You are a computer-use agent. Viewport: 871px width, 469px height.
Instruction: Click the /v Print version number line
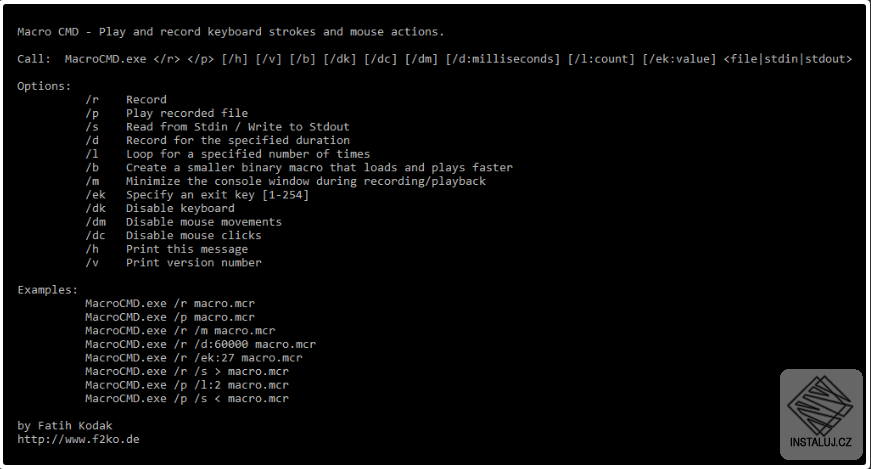[173, 262]
